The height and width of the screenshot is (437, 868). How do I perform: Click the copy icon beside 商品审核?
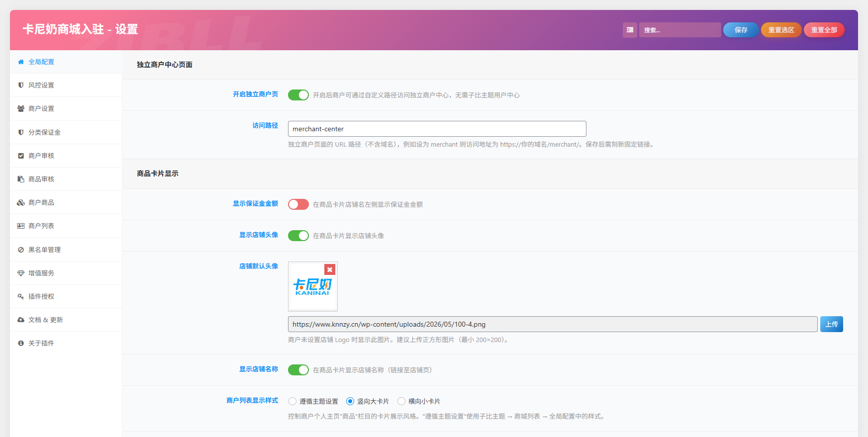(21, 179)
